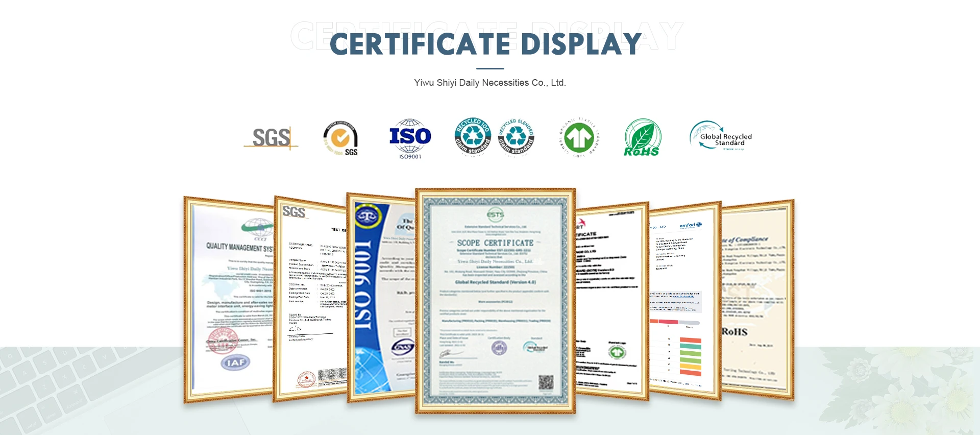
Task: Open the RoHS Certificate of Compliance
Action: [x=757, y=300]
